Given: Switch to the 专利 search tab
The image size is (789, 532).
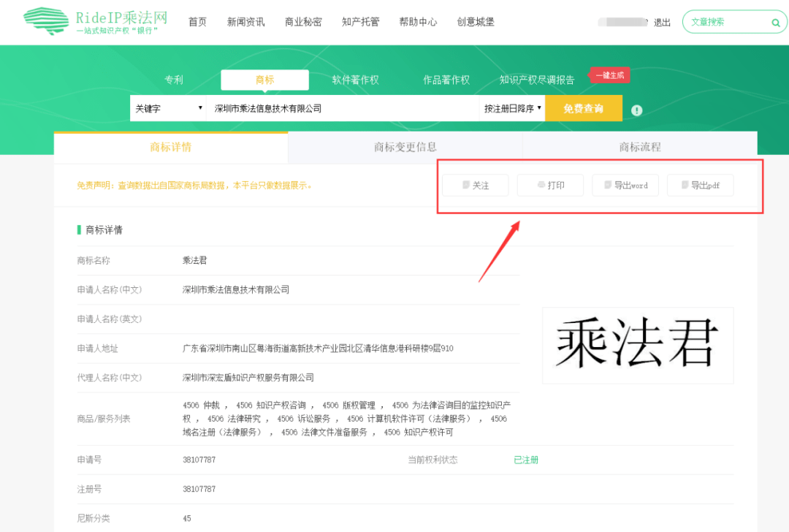Looking at the screenshot, I should 174,80.
